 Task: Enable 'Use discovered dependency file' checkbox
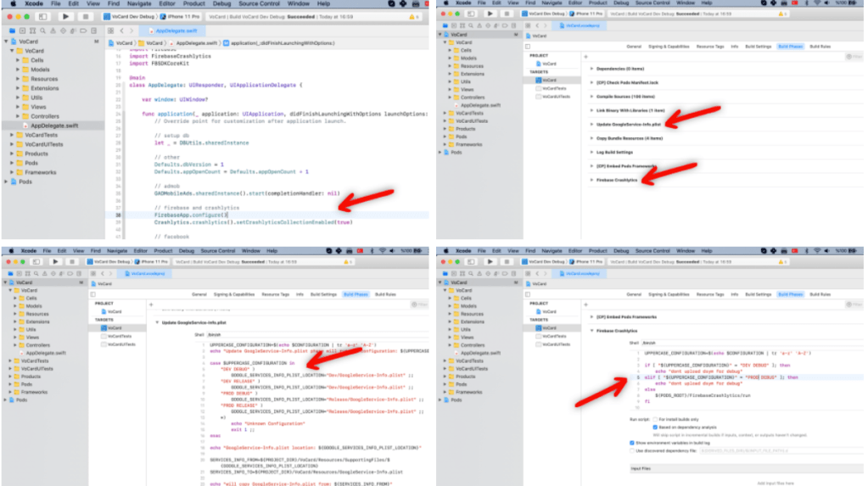632,450
